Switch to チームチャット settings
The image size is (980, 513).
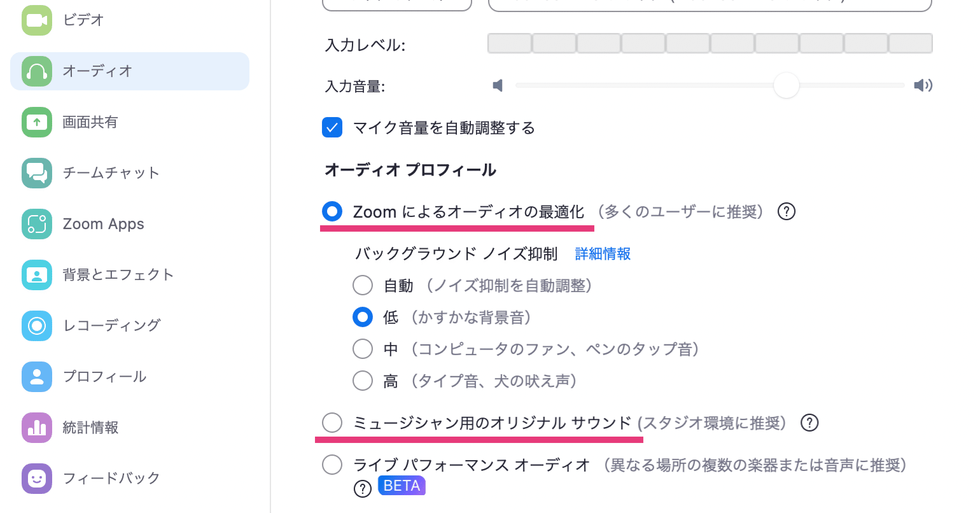coord(111,172)
